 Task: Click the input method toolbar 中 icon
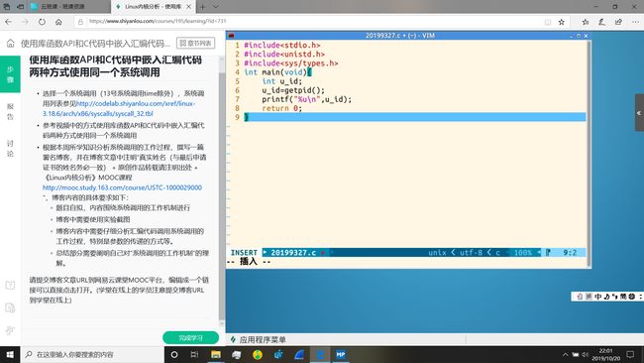click(x=598, y=297)
